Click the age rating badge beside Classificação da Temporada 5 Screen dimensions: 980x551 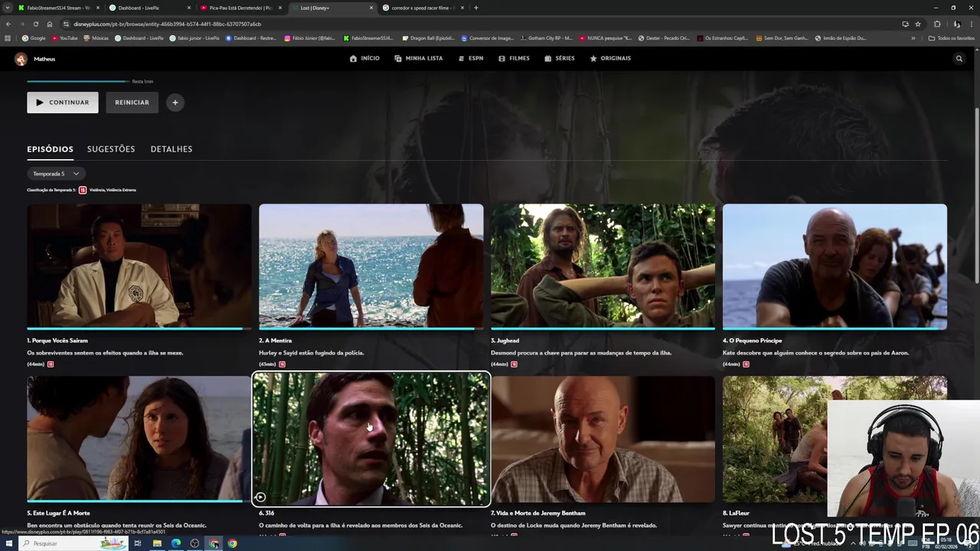[x=83, y=190]
